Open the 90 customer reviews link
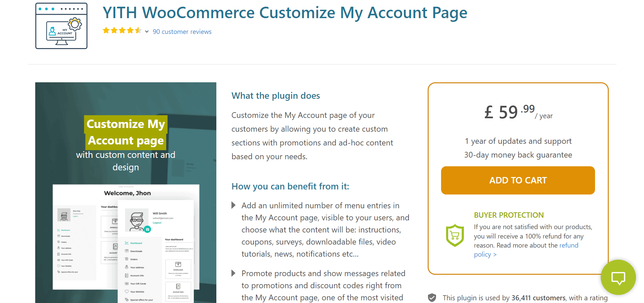This screenshot has height=303, width=644. click(182, 32)
